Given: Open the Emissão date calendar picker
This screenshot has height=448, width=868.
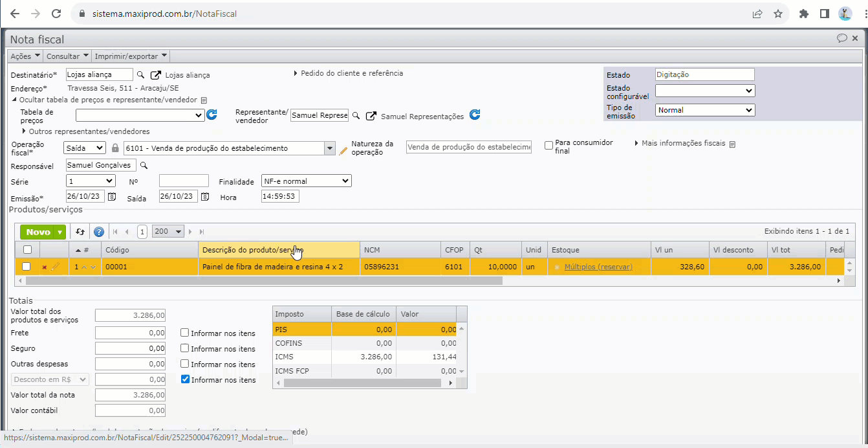Looking at the screenshot, I should click(x=112, y=196).
